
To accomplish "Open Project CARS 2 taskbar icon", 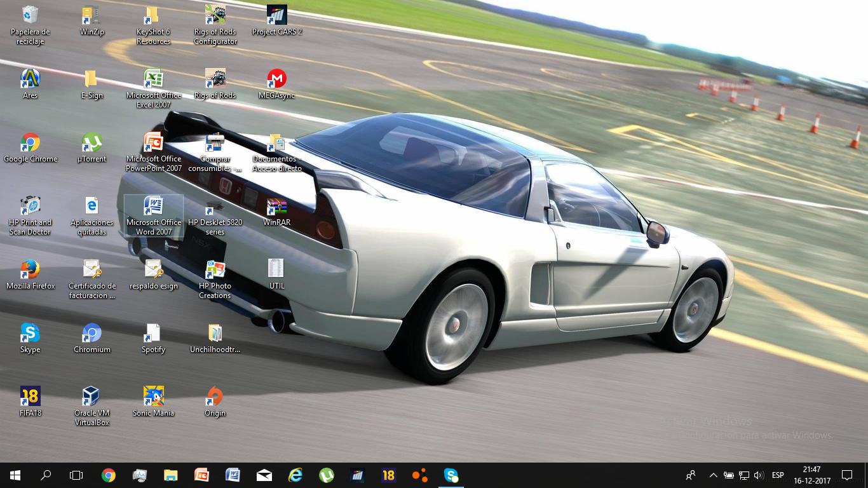I will click(x=358, y=475).
